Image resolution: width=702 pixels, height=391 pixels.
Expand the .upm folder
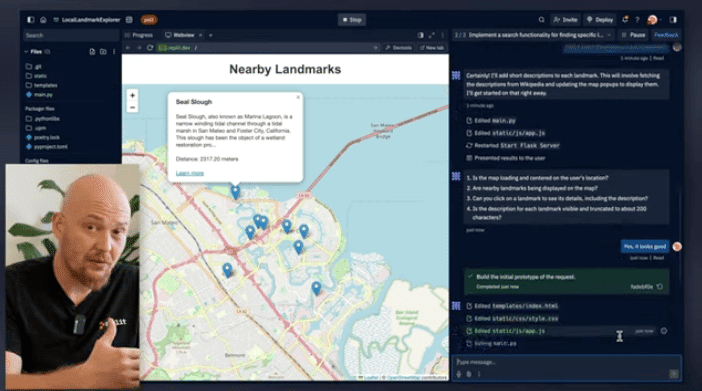click(36, 128)
